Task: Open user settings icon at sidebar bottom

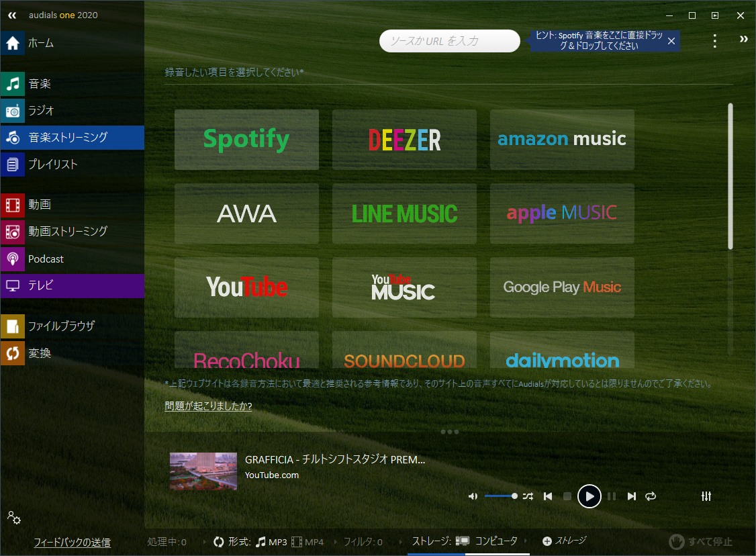Action: [x=13, y=518]
